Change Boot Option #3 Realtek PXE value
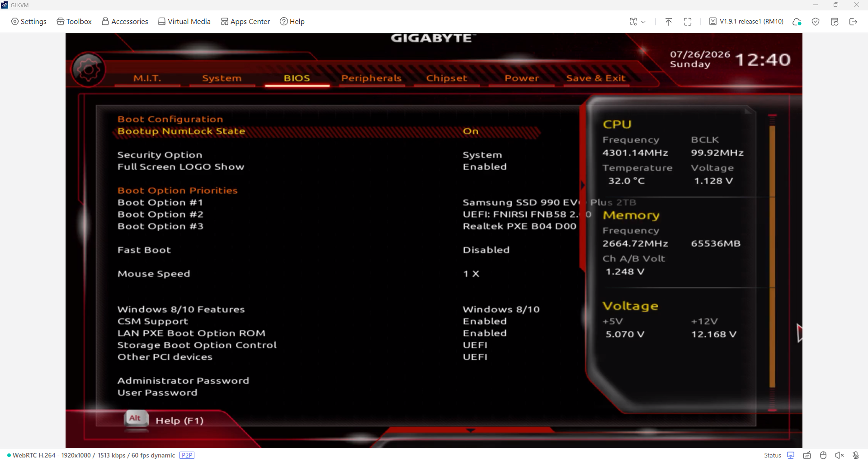 click(520, 226)
